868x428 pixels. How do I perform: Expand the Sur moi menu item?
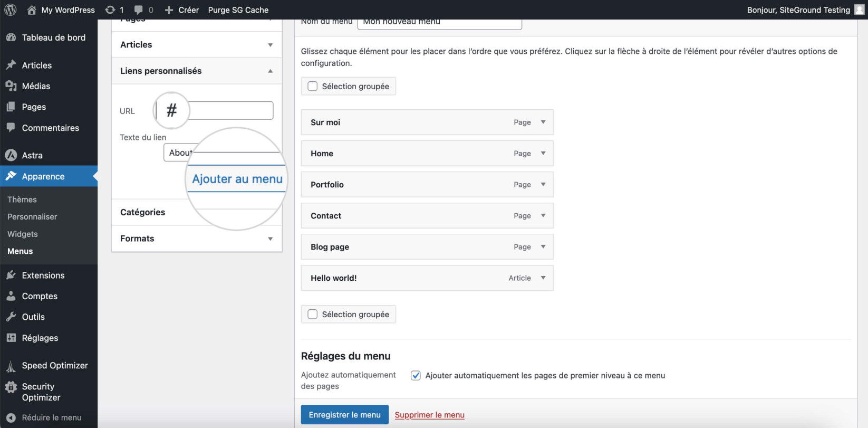[x=543, y=122]
